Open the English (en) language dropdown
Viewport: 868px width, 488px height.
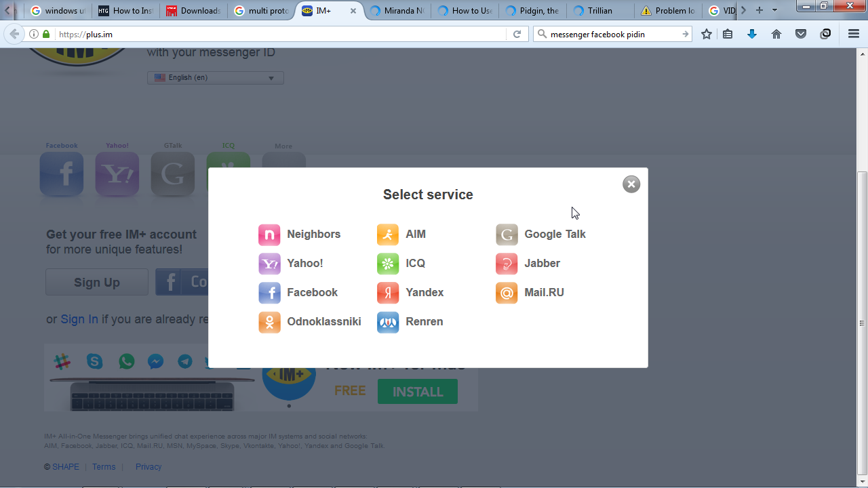coord(216,78)
